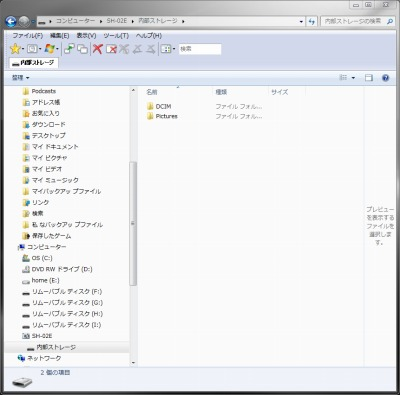Select the OS (C:) drive in tree
400x395 pixels.
[37, 258]
